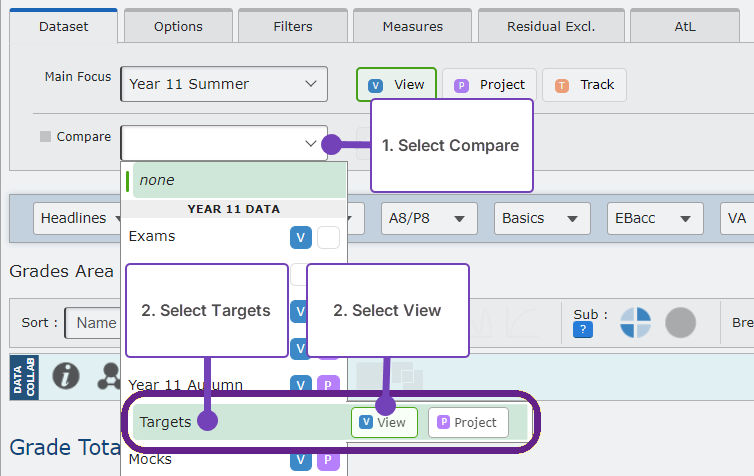This screenshot has width=754, height=476.
Task: Click the info icon in grades toolbar
Action: (66, 375)
